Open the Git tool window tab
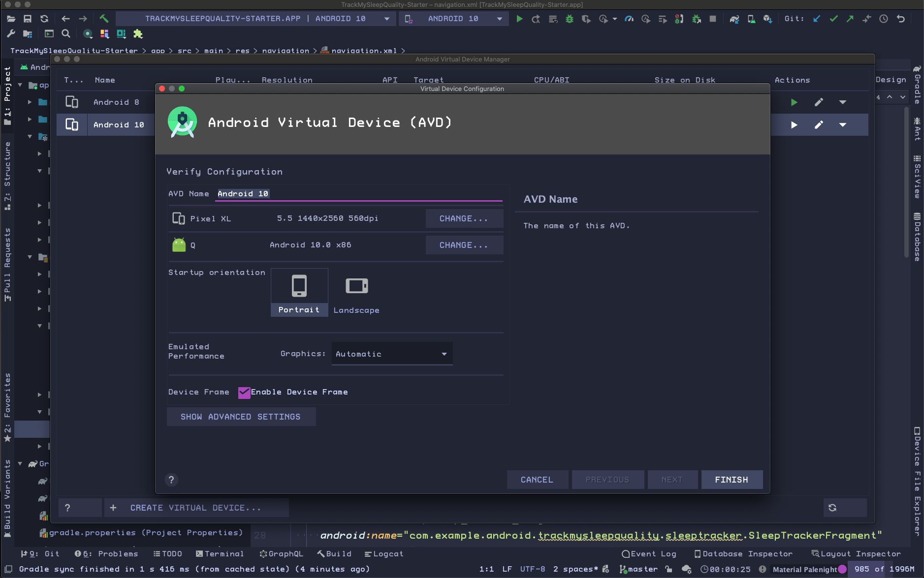Screen dimensions: 924x578 click(x=40, y=554)
